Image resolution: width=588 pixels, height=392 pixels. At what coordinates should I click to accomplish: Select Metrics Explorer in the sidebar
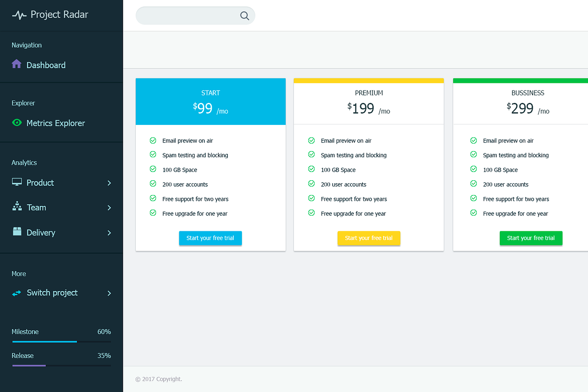pyautogui.click(x=56, y=123)
